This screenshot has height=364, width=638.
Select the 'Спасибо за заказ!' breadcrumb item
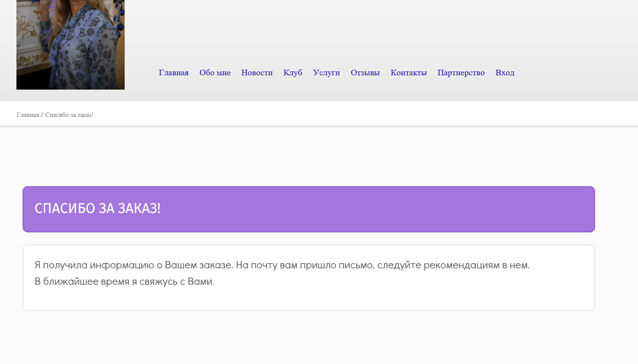click(x=69, y=115)
